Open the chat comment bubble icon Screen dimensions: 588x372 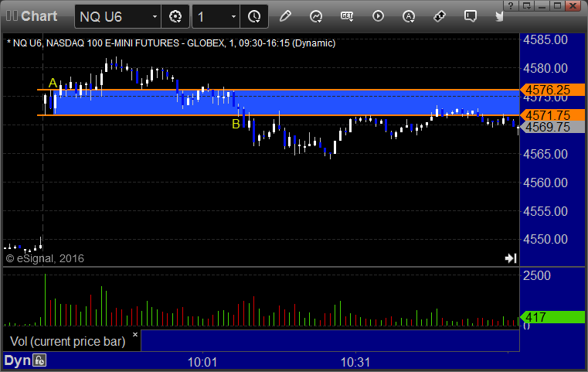pyautogui.click(x=471, y=16)
